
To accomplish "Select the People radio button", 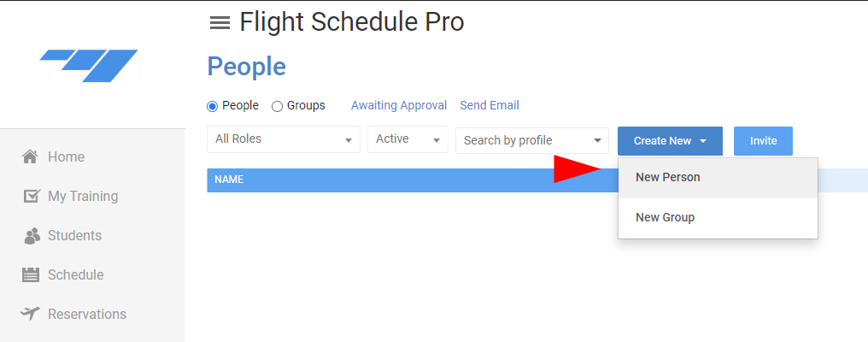I will pos(212,106).
